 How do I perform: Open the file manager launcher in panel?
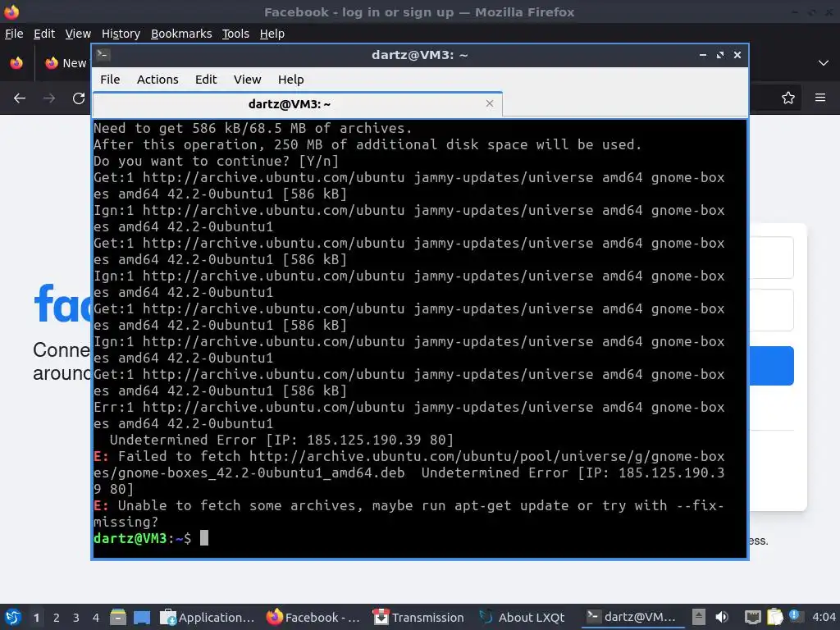click(x=118, y=617)
